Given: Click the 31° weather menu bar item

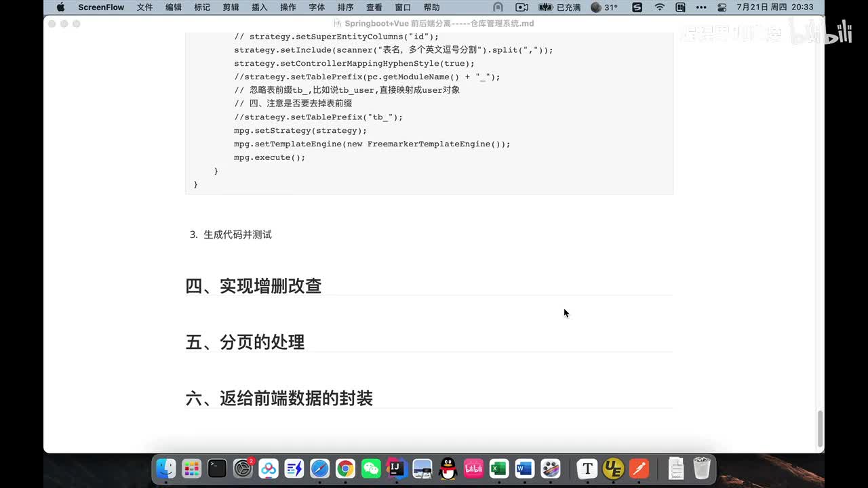Looking at the screenshot, I should click(x=604, y=7).
